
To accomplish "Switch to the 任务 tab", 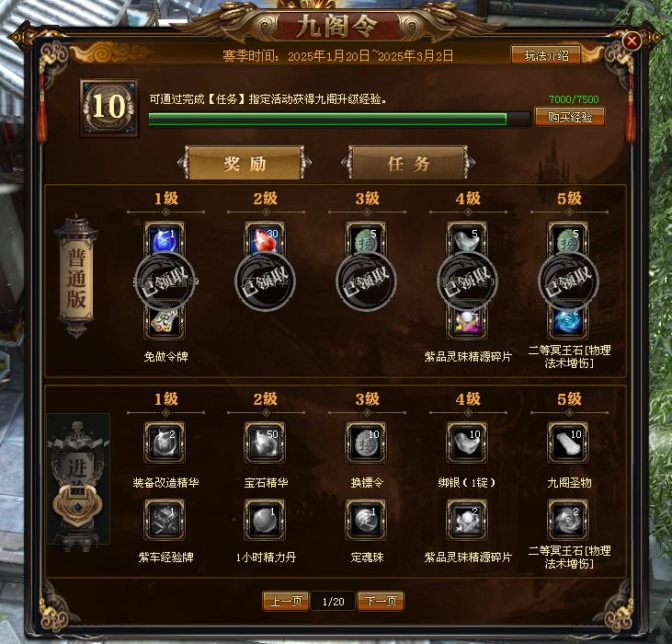I will [x=408, y=163].
